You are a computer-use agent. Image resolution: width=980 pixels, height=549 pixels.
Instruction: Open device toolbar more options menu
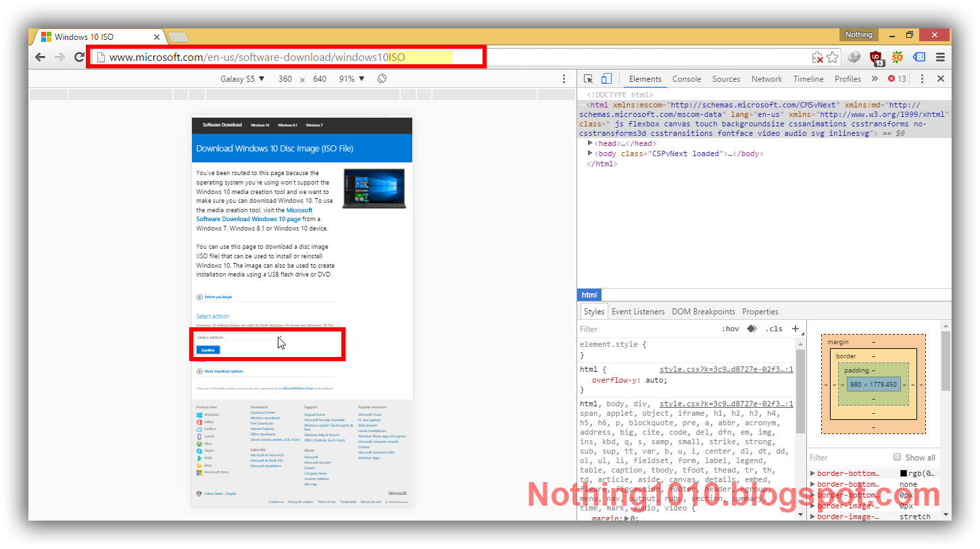(x=564, y=79)
